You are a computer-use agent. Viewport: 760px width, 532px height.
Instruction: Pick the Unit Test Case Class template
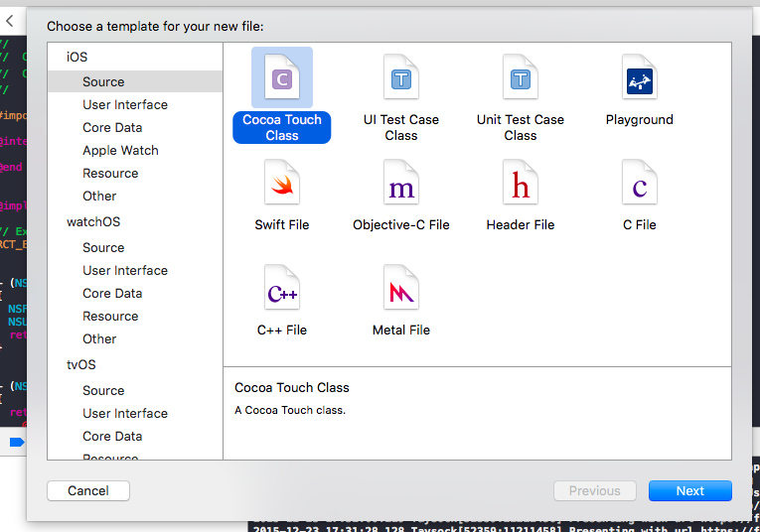(520, 78)
